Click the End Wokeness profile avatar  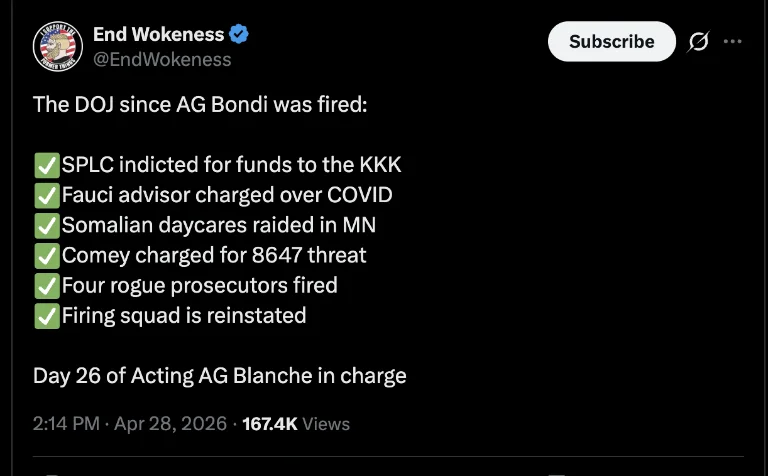pos(56,45)
